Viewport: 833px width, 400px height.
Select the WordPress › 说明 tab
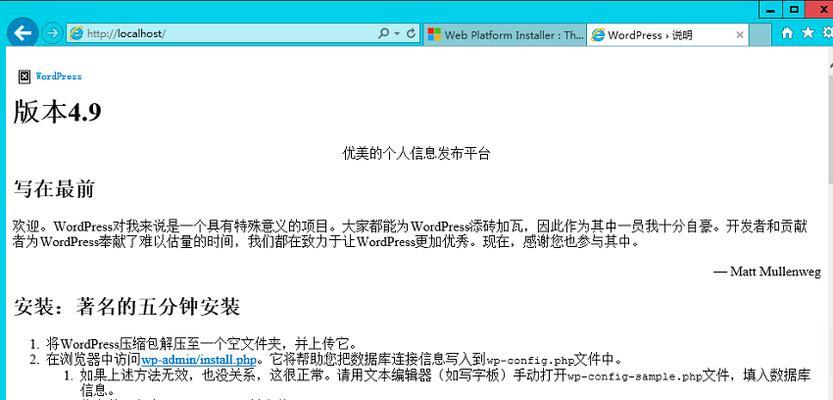pyautogui.click(x=667, y=35)
